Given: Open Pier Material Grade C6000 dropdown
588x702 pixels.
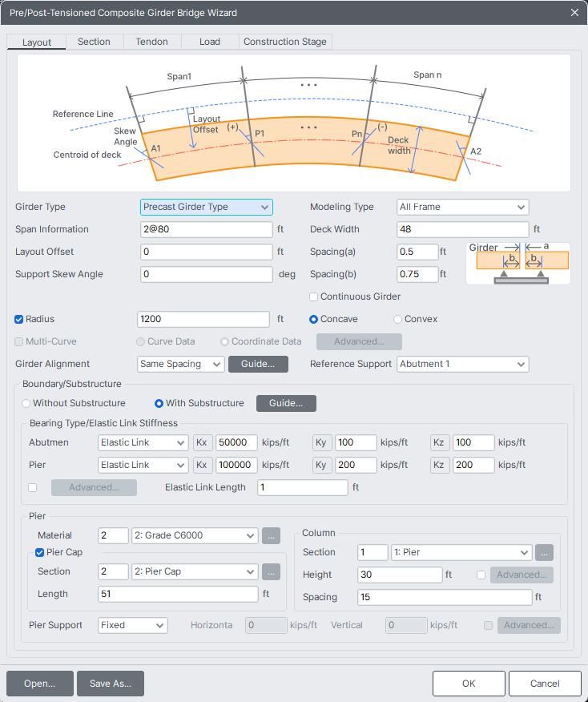Looking at the screenshot, I should point(195,535).
